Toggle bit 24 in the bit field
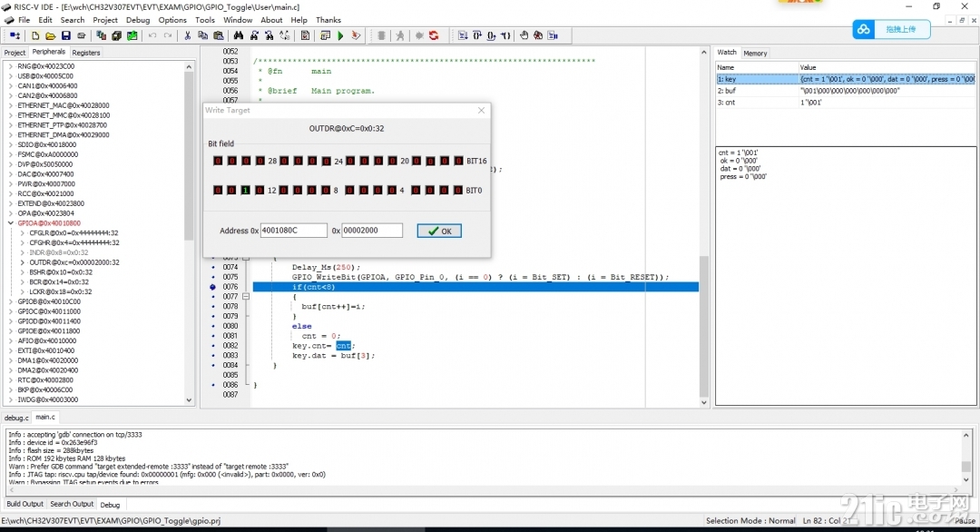Screen dimensions: 980x532 (327, 161)
